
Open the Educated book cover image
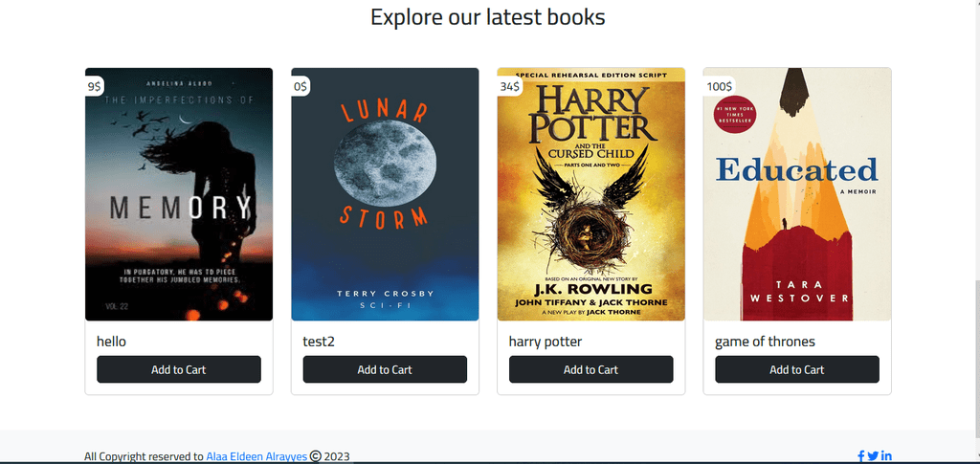[x=797, y=194]
